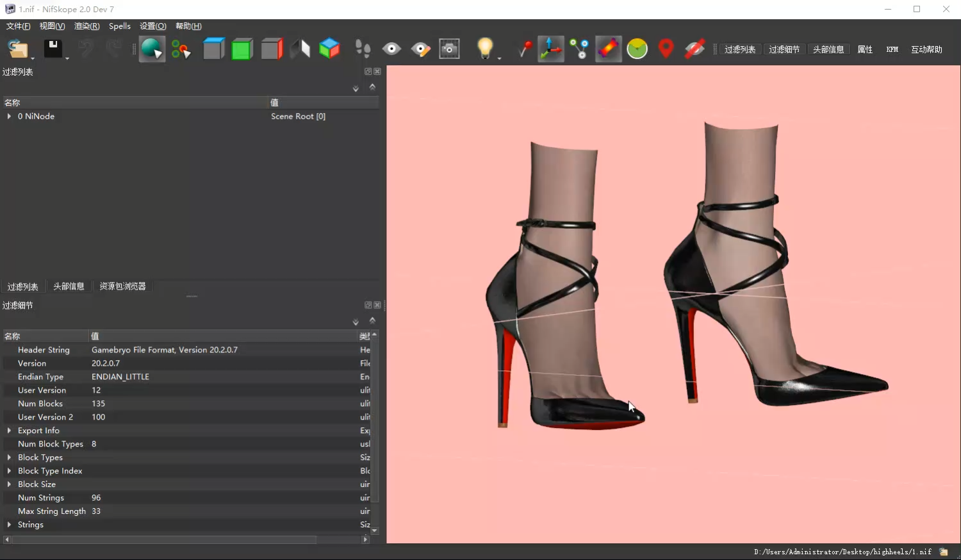Open the 设置(O) menu
The height and width of the screenshot is (560, 961).
click(152, 26)
